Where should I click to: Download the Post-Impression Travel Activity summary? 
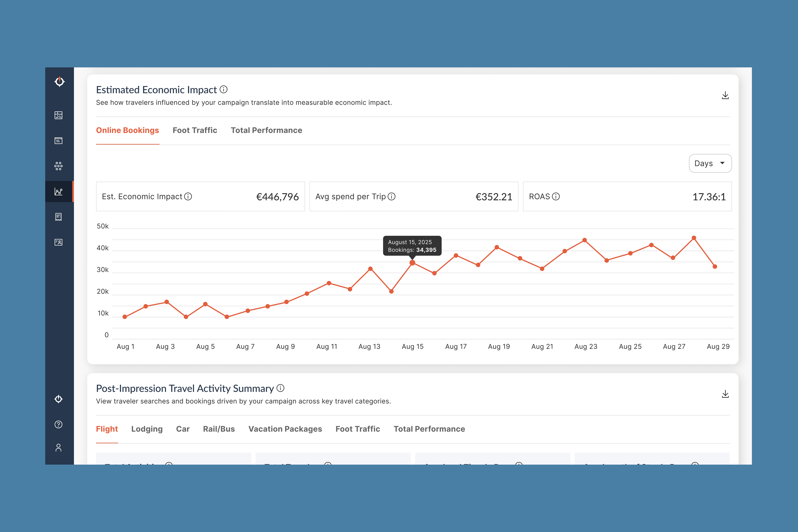(x=725, y=394)
